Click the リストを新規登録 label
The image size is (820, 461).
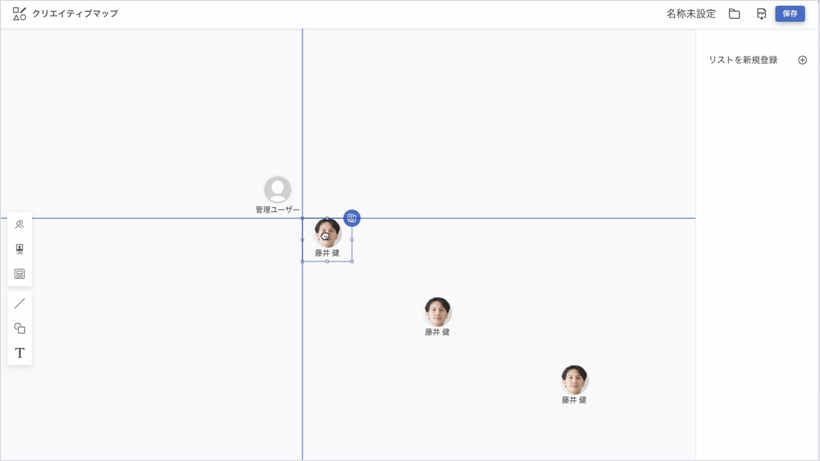click(x=743, y=60)
